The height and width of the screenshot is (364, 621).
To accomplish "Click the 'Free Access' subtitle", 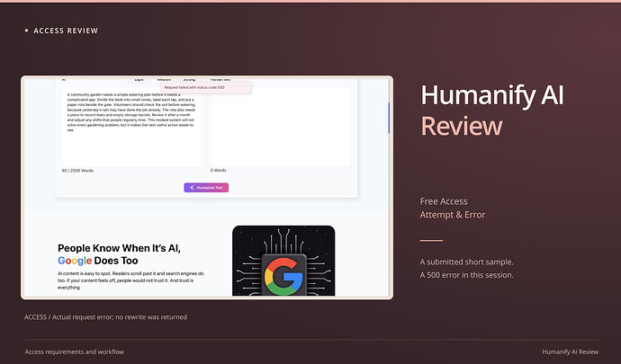I will pyautogui.click(x=444, y=201).
